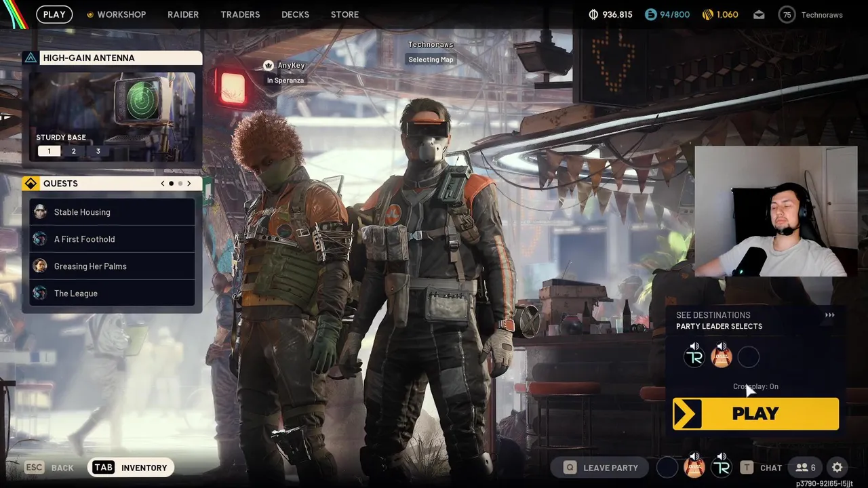Image resolution: width=868 pixels, height=488 pixels.
Task: Click the crown icon beside AnyKey
Action: pyautogui.click(x=268, y=65)
